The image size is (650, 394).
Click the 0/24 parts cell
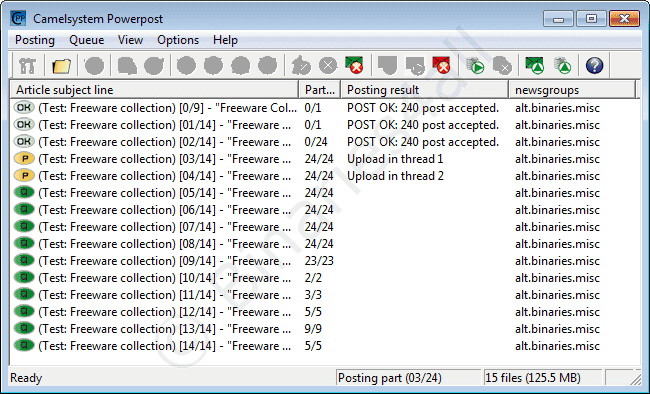316,142
